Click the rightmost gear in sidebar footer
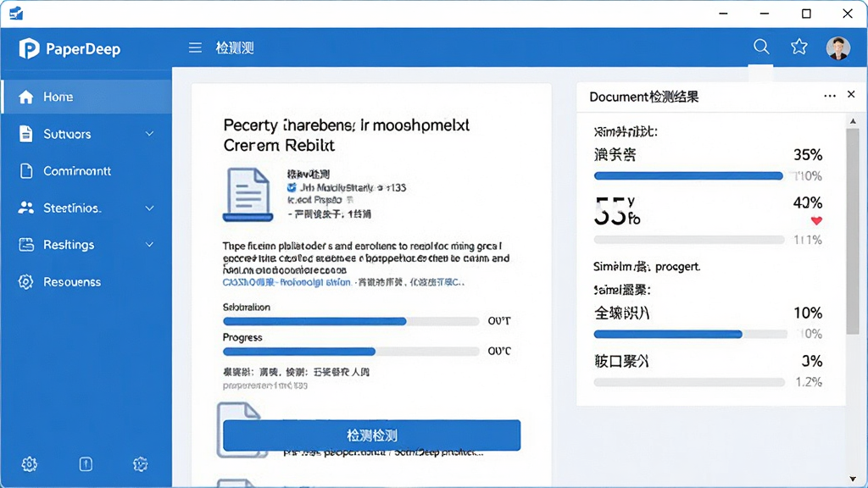The height and width of the screenshot is (488, 868). tap(141, 463)
